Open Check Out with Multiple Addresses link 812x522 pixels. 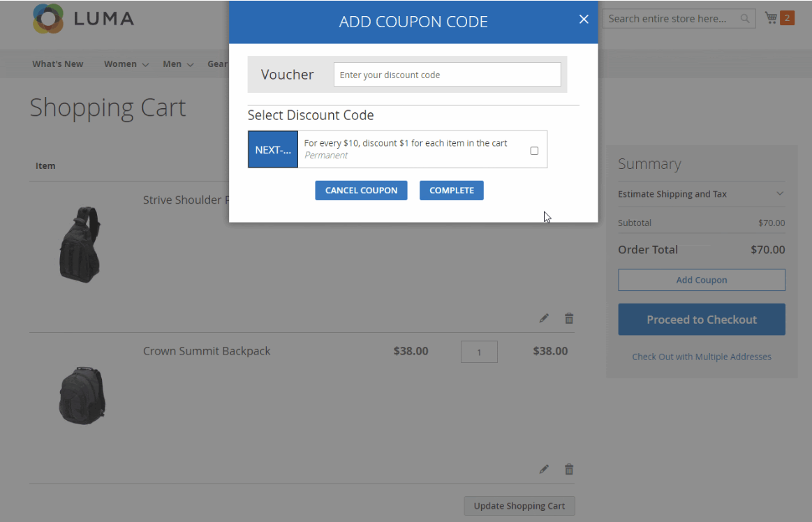pyautogui.click(x=702, y=357)
